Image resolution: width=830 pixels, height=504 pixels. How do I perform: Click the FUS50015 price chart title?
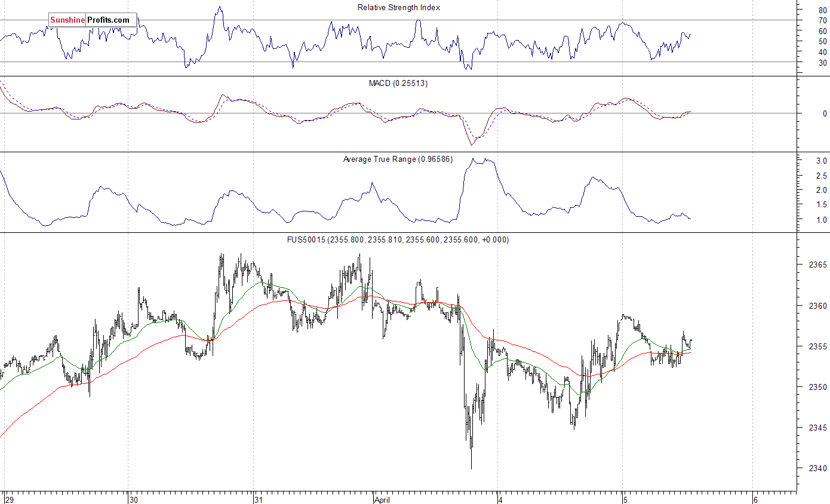click(399, 239)
